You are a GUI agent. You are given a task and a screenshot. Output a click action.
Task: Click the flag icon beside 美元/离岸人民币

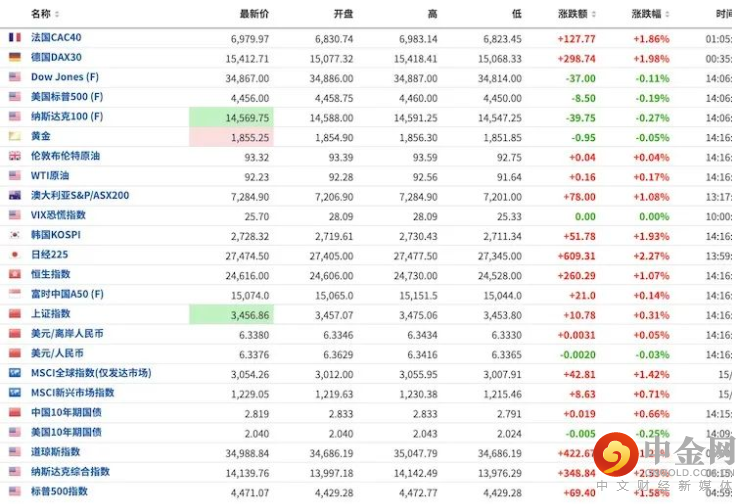pos(15,333)
